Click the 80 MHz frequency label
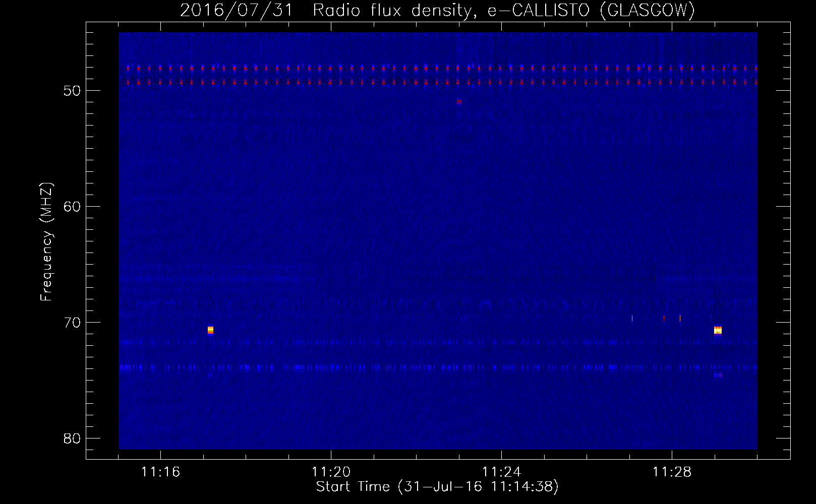Image resolution: width=816 pixels, height=504 pixels. pos(72,438)
